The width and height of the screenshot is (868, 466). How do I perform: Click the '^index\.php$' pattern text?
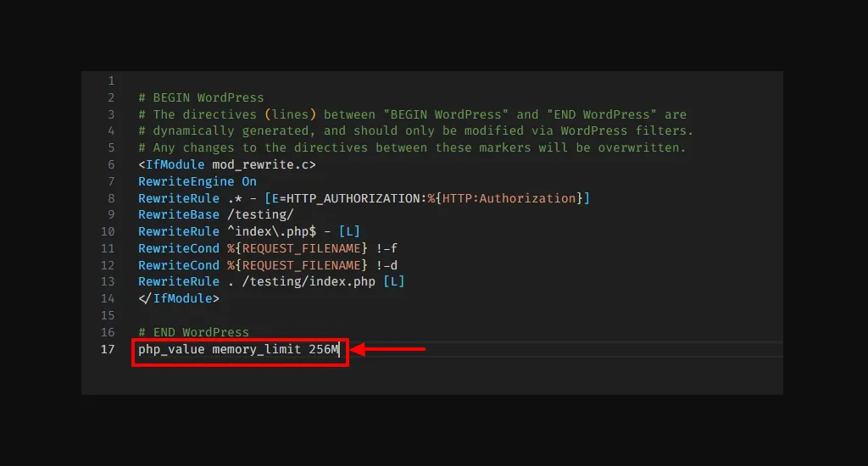pyautogui.click(x=271, y=231)
